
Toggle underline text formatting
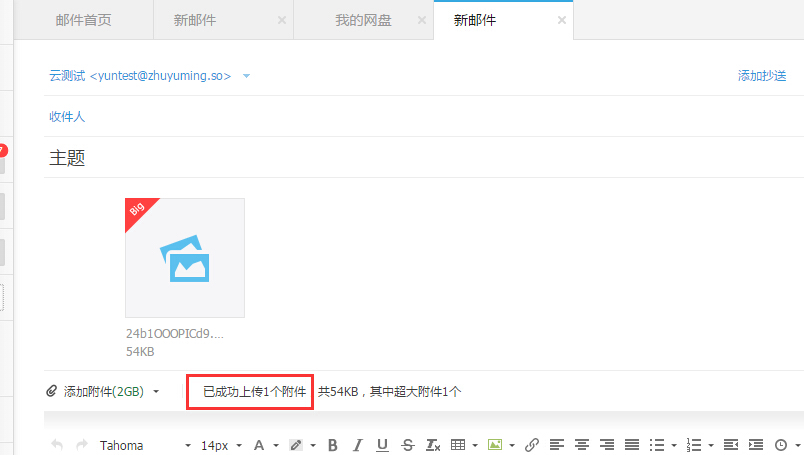[x=382, y=445]
